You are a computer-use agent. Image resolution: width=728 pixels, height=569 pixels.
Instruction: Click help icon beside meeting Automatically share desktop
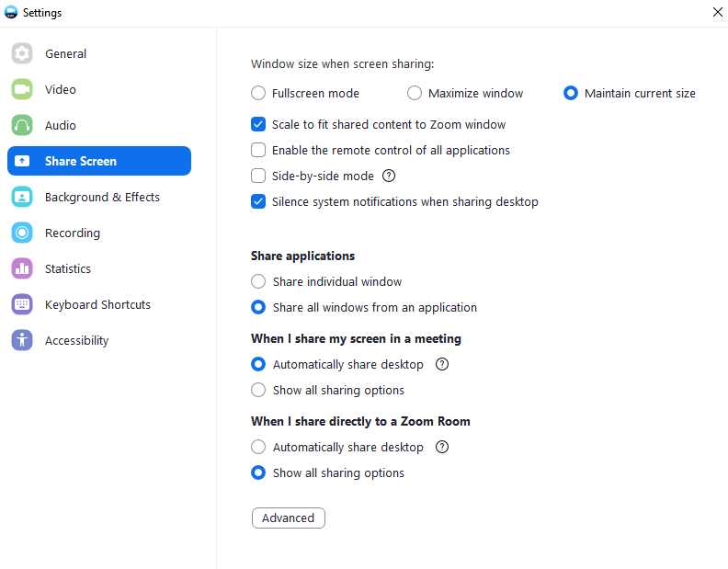tap(442, 364)
